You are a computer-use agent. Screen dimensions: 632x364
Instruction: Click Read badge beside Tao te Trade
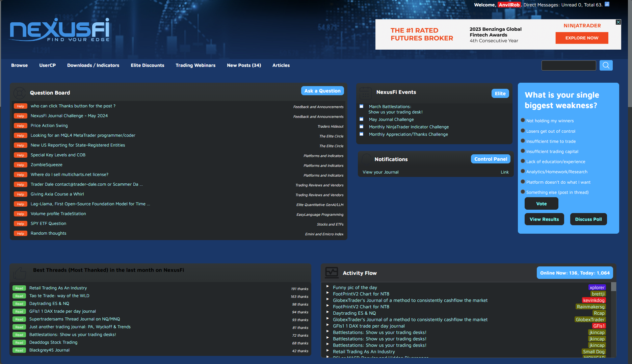19,296
